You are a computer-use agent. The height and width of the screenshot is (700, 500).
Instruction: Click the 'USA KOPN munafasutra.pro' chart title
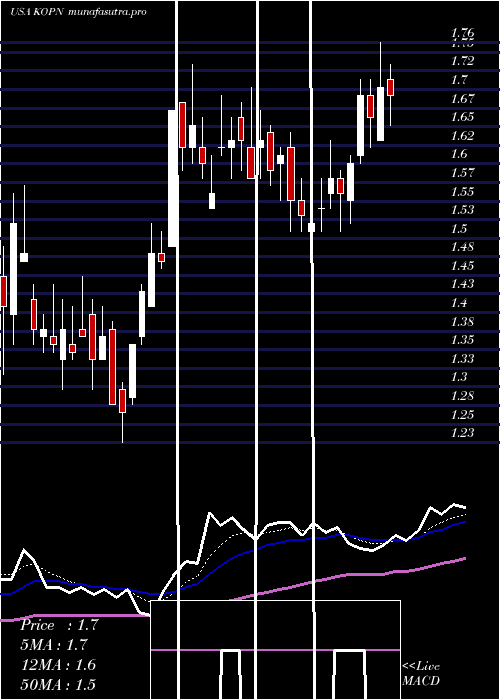tap(78, 12)
